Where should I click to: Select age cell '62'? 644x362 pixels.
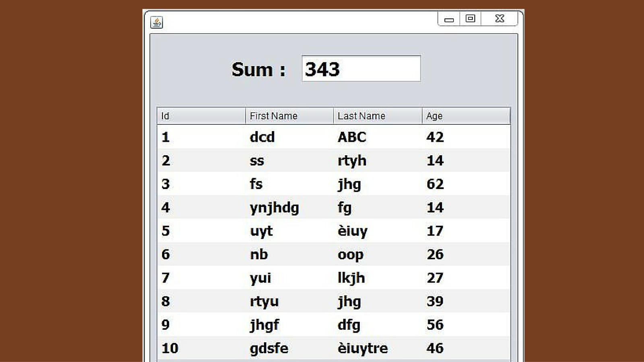tap(466, 184)
